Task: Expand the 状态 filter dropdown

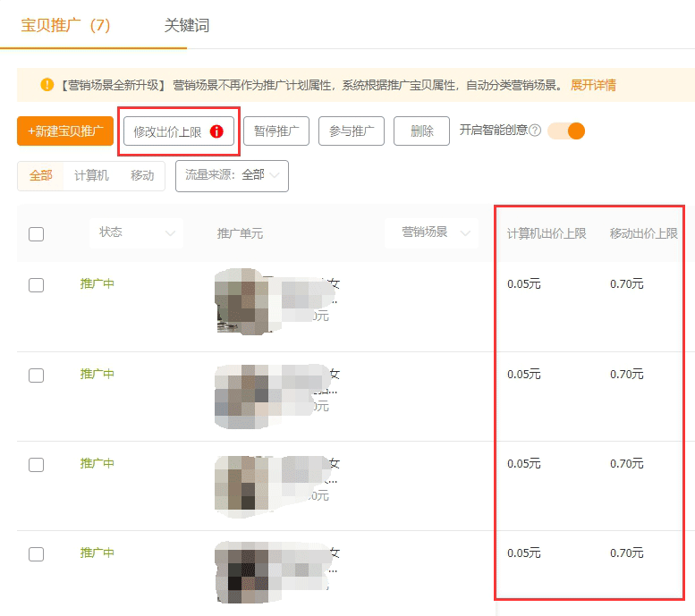Action: pyautogui.click(x=135, y=232)
